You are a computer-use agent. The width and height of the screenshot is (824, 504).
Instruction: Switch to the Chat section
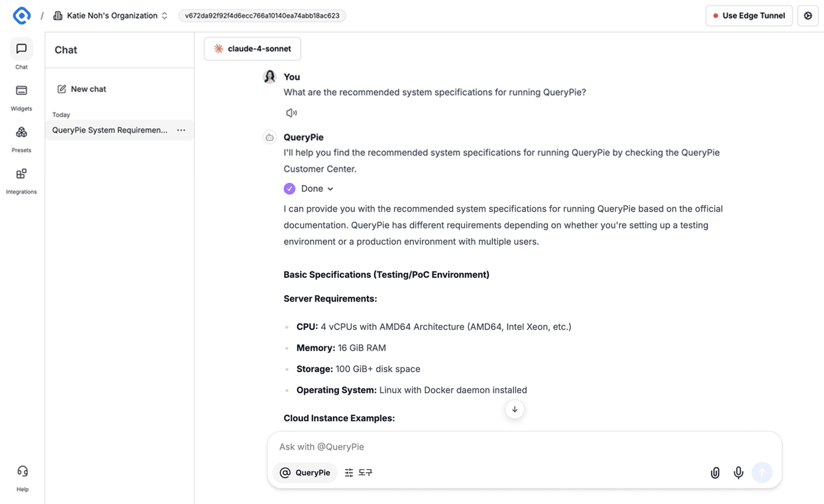[x=21, y=50]
